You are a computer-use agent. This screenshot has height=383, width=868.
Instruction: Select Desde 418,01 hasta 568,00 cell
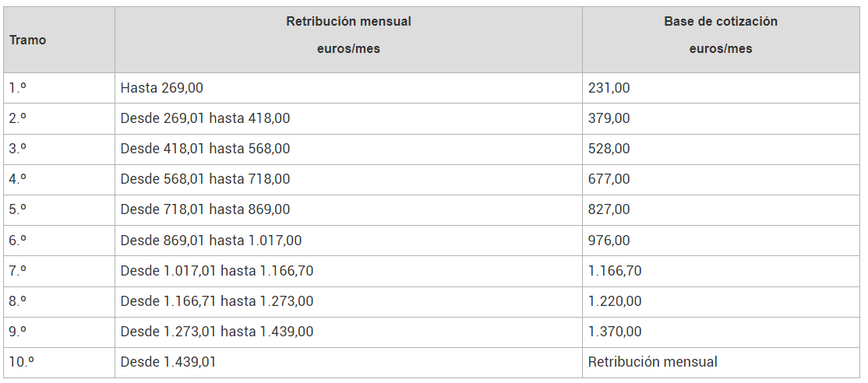pyautogui.click(x=348, y=149)
